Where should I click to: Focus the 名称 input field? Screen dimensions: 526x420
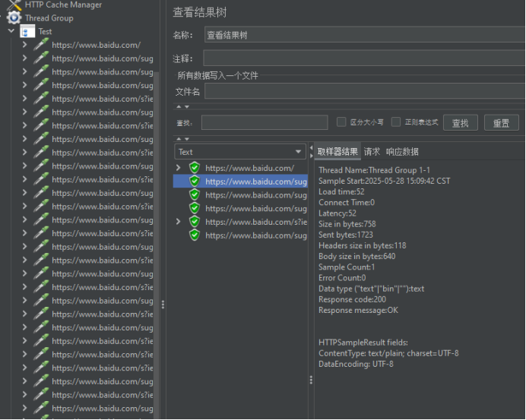tap(365, 34)
